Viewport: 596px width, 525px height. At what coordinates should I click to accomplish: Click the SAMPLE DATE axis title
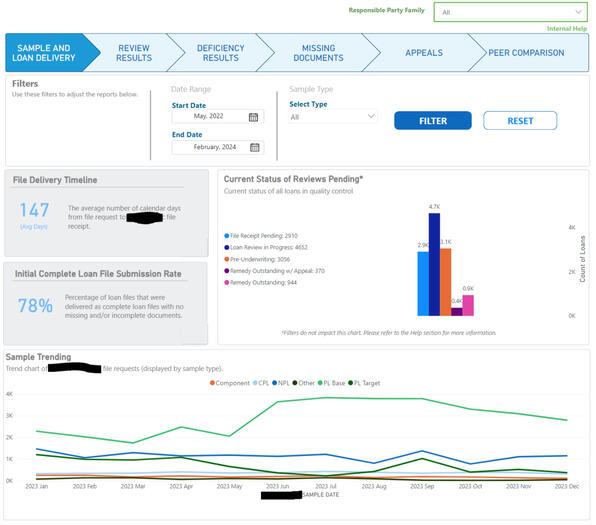pos(320,495)
